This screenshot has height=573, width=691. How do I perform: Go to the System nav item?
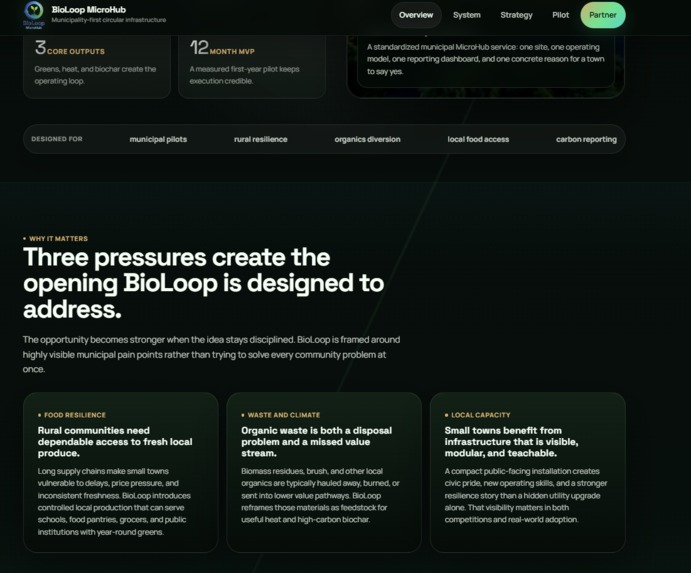pos(467,15)
